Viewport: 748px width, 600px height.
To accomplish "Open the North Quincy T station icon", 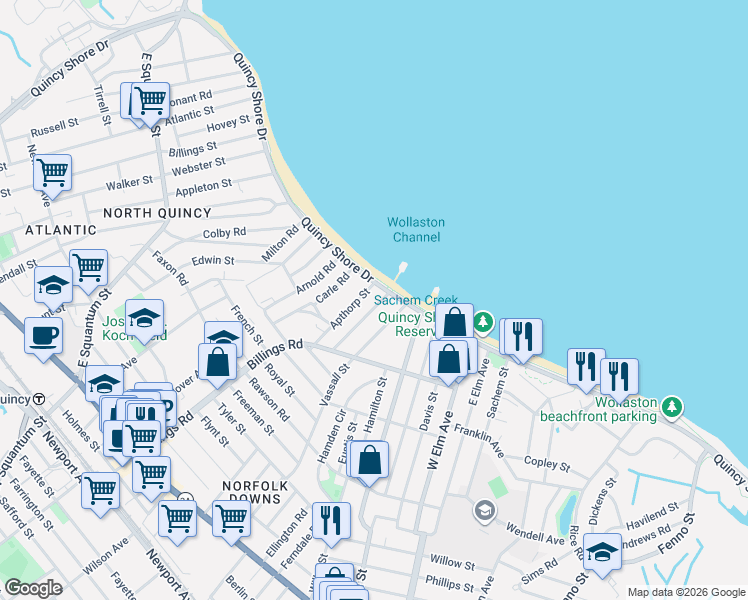I will click(x=40, y=399).
